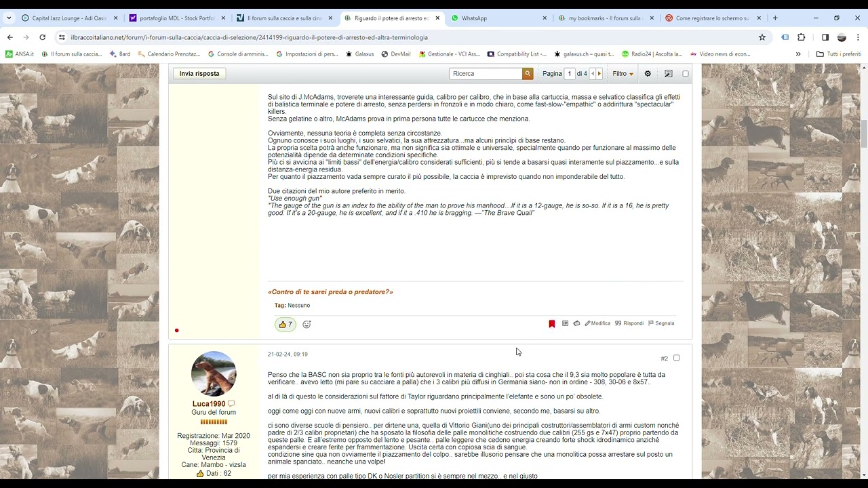Open tab search dropdown arrow
The width and height of the screenshot is (868, 488).
tap(9, 18)
